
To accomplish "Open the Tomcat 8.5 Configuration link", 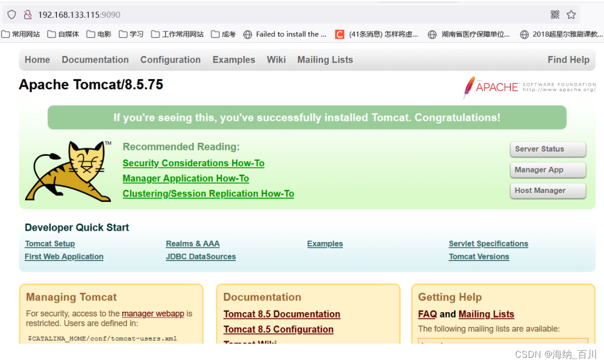I will [278, 329].
